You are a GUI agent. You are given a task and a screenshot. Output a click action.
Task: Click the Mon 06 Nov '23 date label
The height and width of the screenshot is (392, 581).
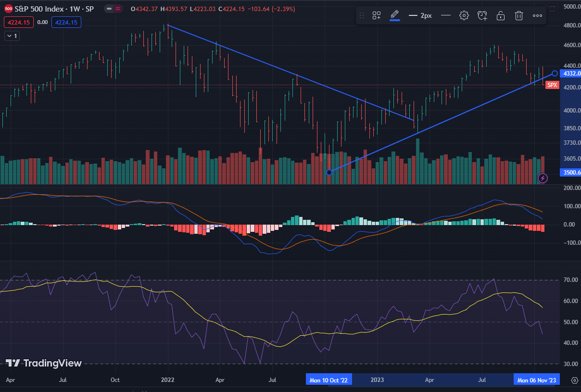pyautogui.click(x=537, y=379)
